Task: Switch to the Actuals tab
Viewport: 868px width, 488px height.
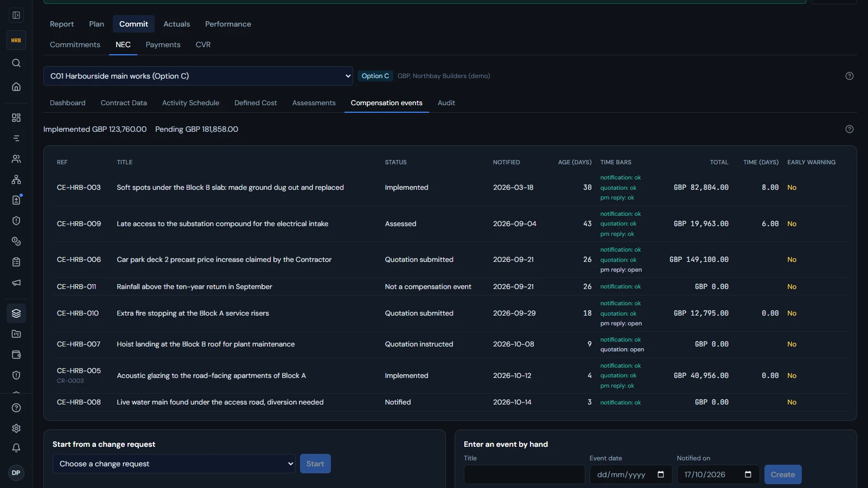Action: (x=177, y=24)
